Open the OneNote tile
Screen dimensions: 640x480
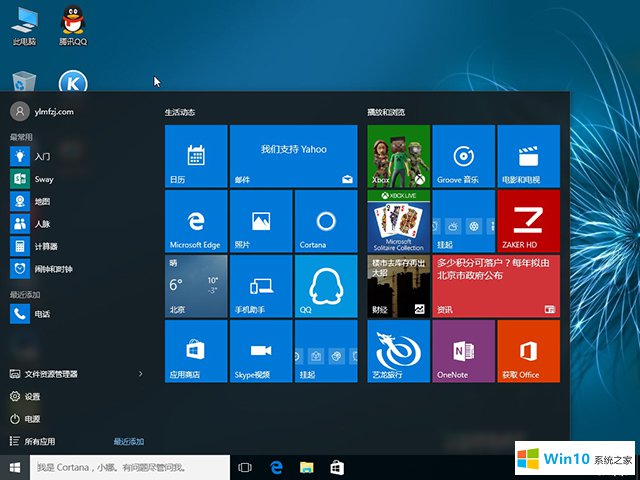(x=462, y=351)
